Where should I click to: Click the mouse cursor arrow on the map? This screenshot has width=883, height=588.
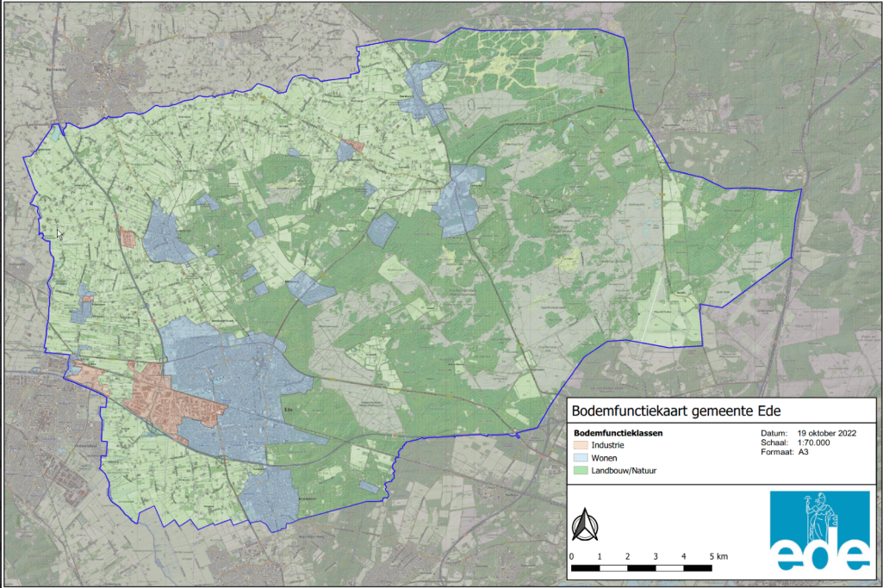[x=59, y=233]
